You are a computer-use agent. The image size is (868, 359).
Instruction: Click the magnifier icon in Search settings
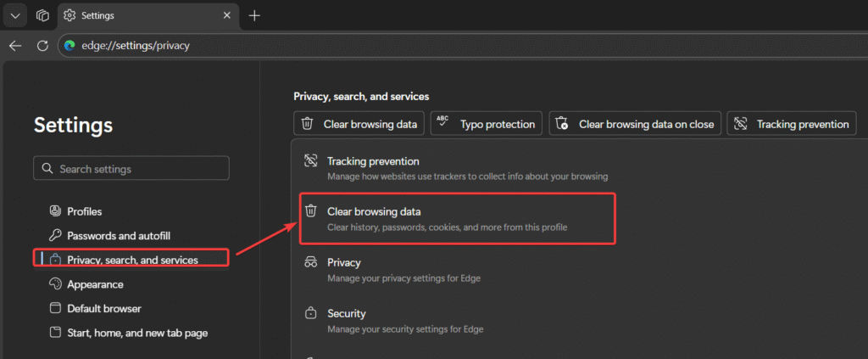pos(47,168)
